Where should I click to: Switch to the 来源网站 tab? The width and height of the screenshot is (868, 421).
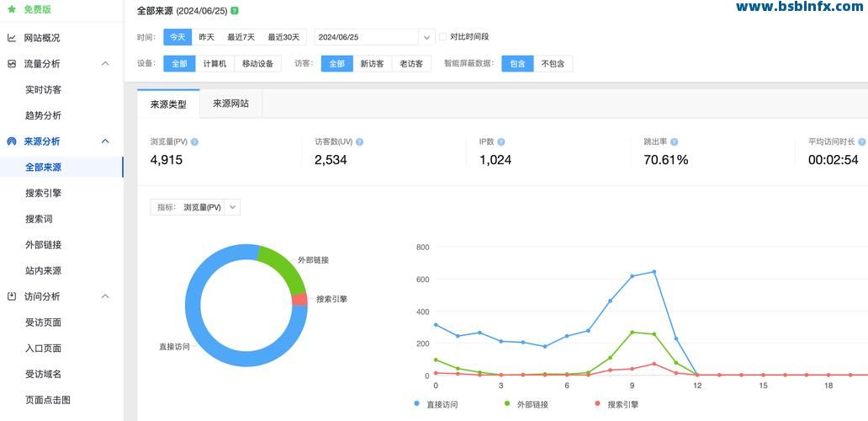pos(230,104)
